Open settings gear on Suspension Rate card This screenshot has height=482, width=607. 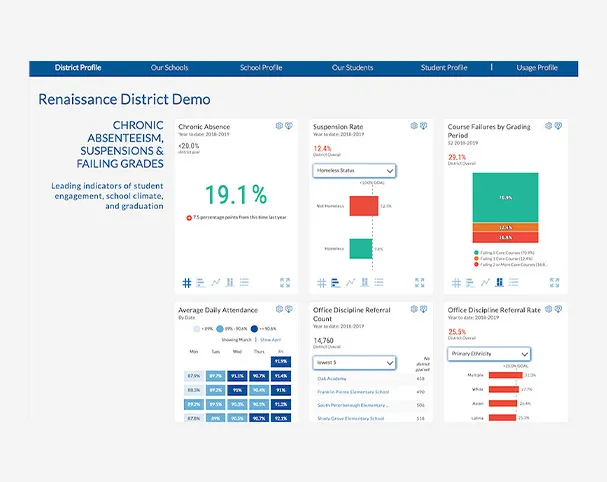tap(414, 126)
